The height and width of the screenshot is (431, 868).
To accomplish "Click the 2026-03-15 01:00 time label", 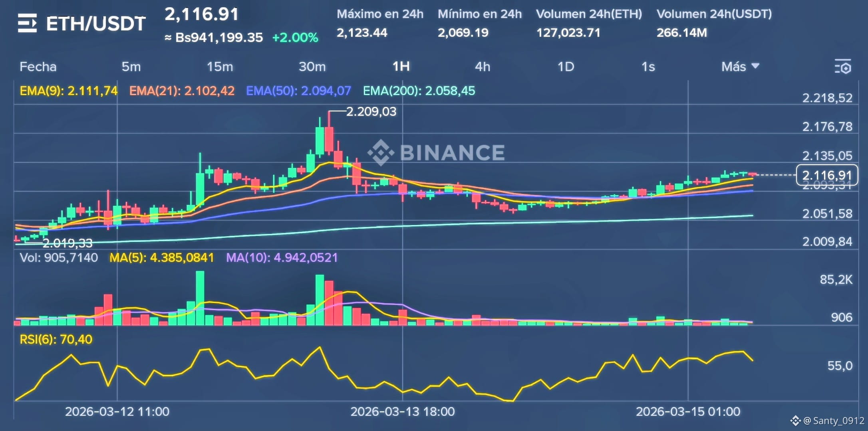I will tap(688, 412).
